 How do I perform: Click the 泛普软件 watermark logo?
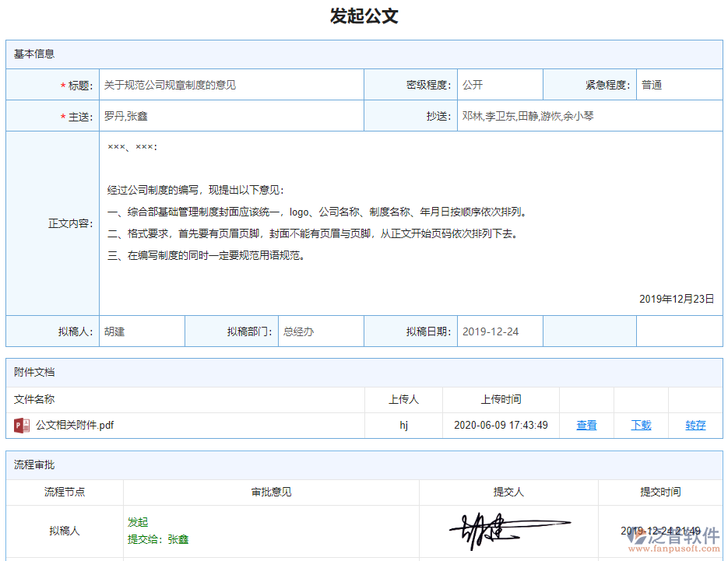point(670,539)
